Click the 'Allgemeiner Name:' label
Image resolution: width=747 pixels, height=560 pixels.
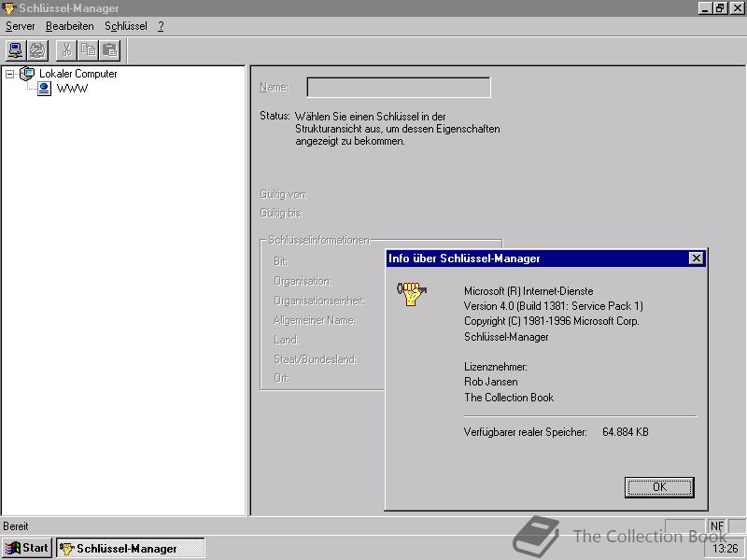coord(315,320)
